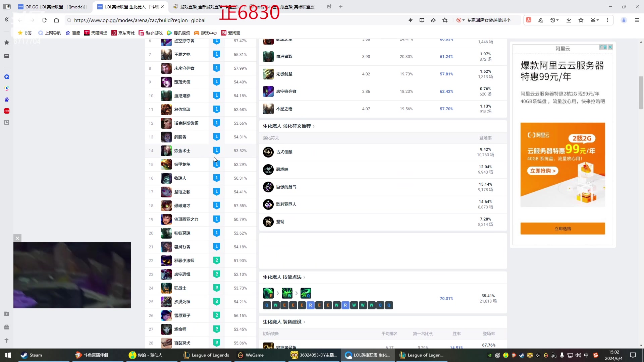Viewport: 644px width, 362px height.
Task: Click the page vertical scrollbar thumb
Action: click(x=641, y=93)
